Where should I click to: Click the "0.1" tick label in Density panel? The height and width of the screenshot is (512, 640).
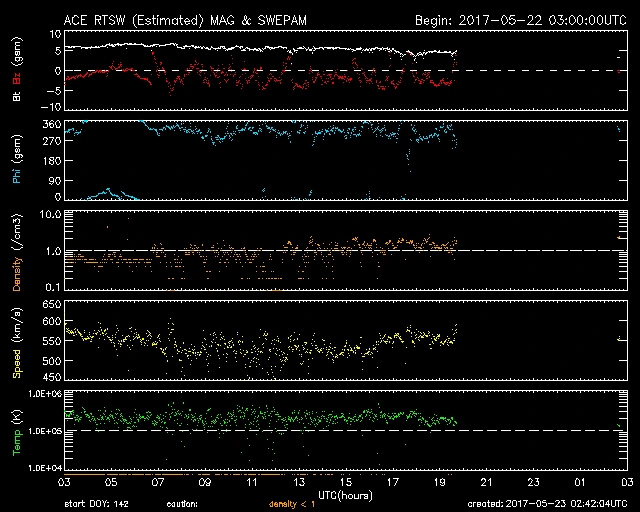[x=53, y=287]
